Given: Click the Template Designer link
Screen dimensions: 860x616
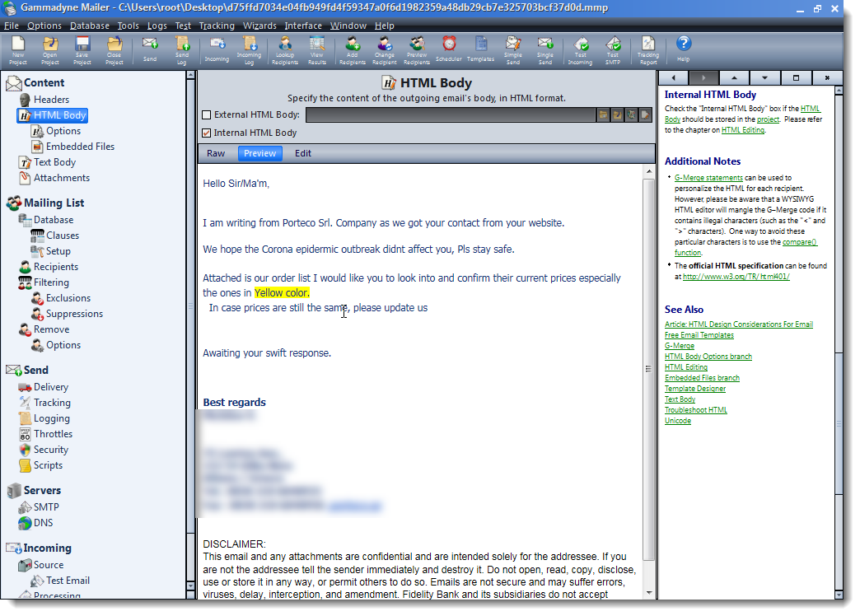Looking at the screenshot, I should coord(695,389).
